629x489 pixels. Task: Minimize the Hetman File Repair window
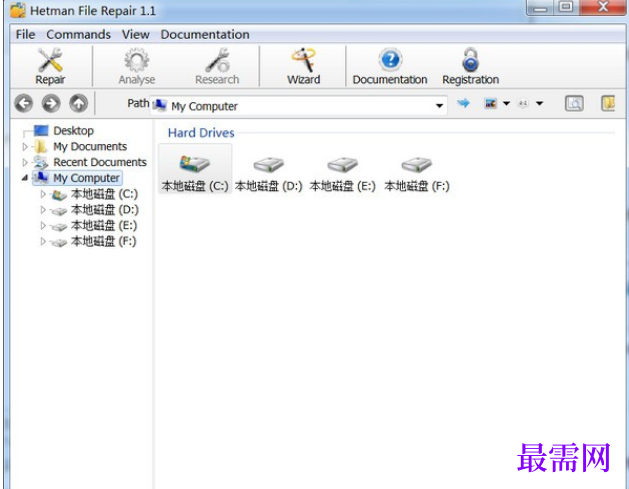click(x=540, y=7)
